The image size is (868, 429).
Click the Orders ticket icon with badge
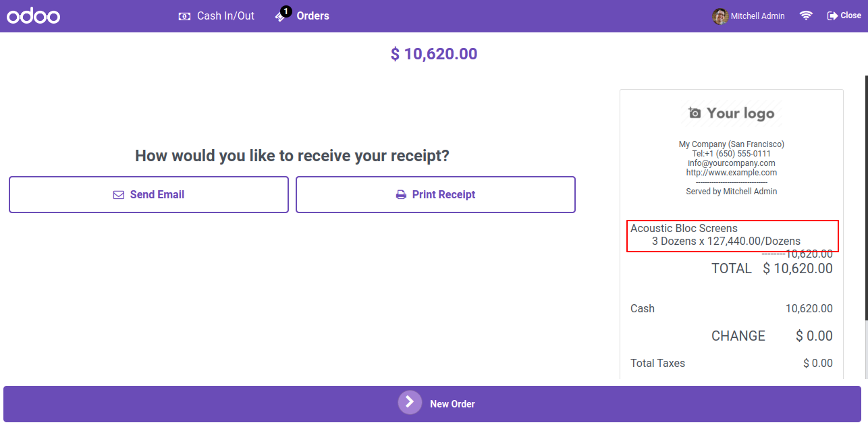coord(282,15)
